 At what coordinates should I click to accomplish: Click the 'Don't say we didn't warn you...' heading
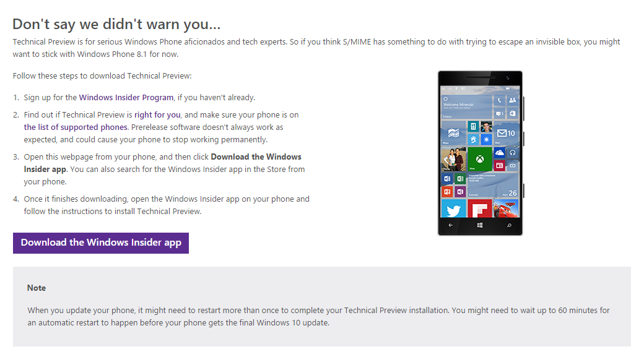[x=116, y=24]
